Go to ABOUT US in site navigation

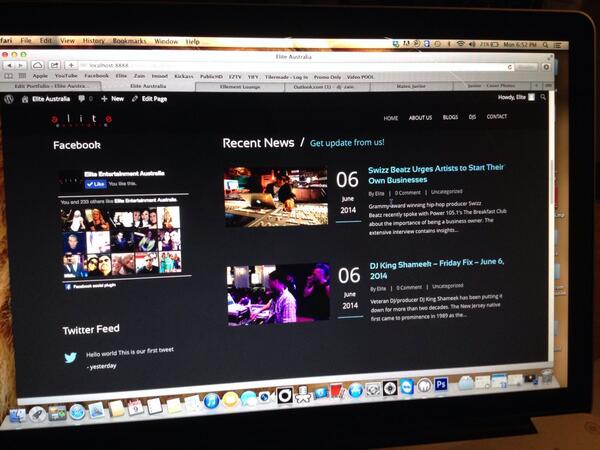tap(420, 117)
